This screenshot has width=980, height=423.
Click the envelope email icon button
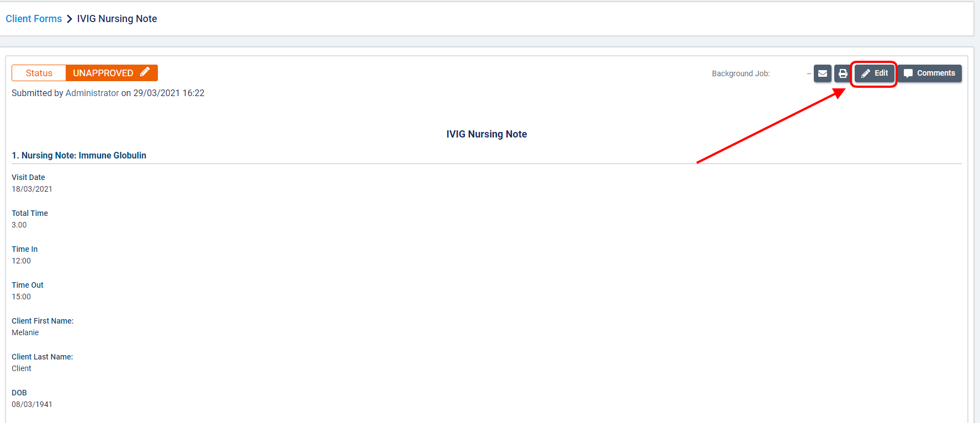(822, 73)
